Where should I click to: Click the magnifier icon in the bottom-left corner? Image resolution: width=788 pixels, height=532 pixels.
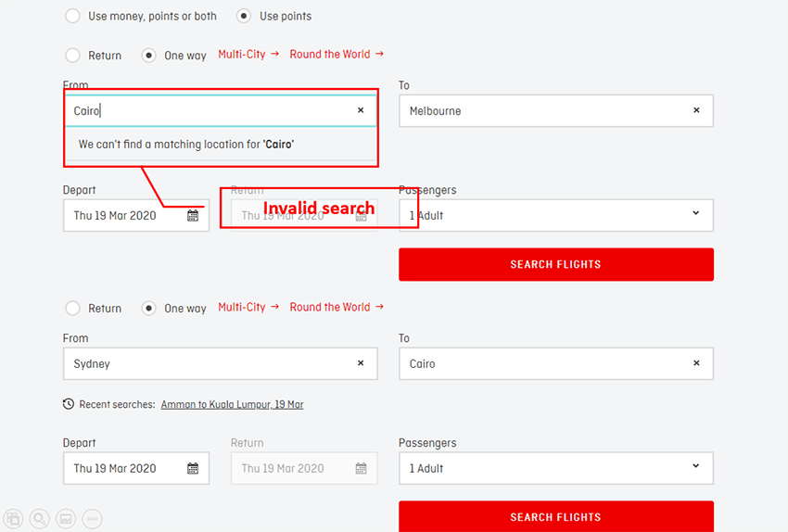(39, 518)
